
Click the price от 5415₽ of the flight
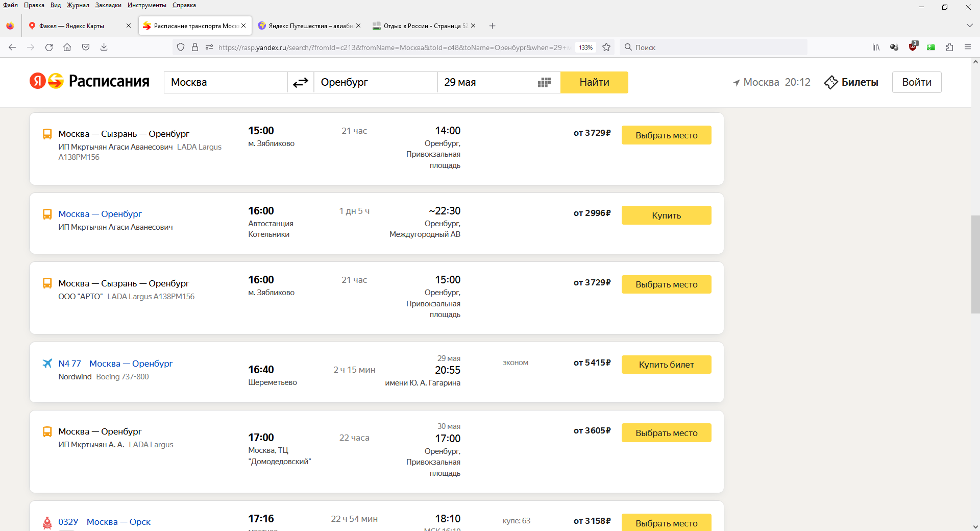tap(592, 363)
